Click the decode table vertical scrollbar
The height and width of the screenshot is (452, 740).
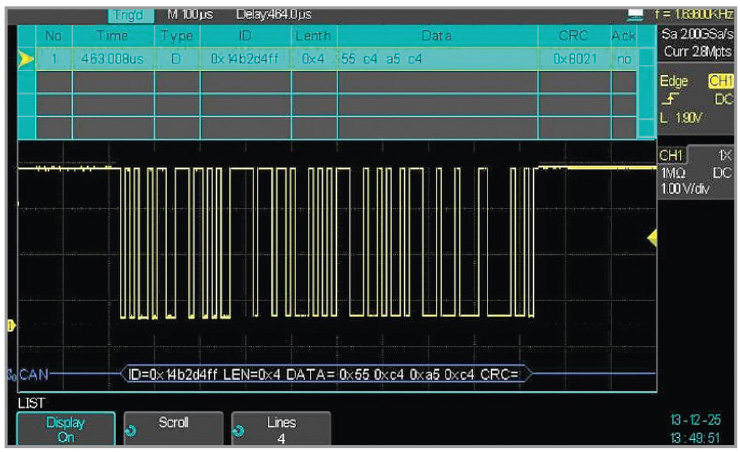pos(648,81)
